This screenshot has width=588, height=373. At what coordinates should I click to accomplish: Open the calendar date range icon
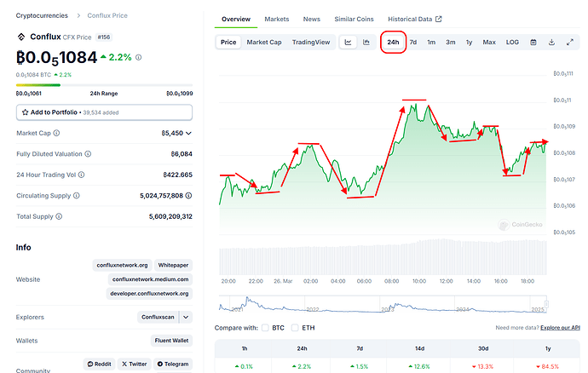(x=533, y=43)
